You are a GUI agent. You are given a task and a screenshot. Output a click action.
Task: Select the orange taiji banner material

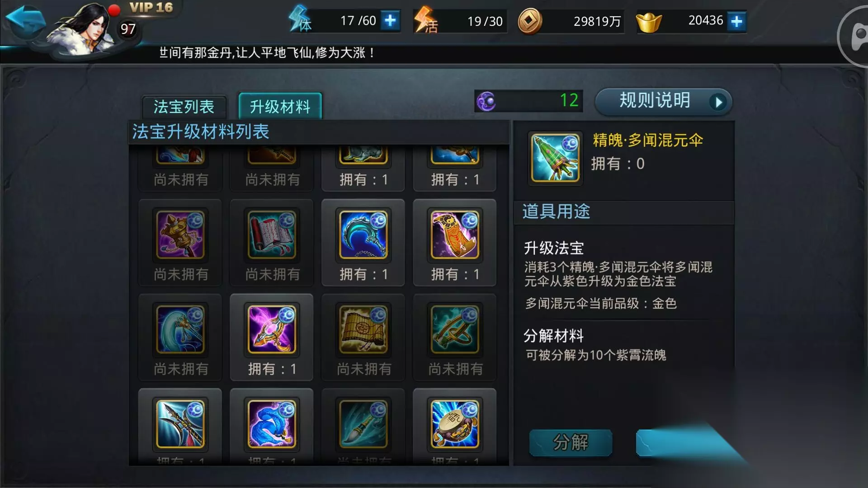point(455,235)
